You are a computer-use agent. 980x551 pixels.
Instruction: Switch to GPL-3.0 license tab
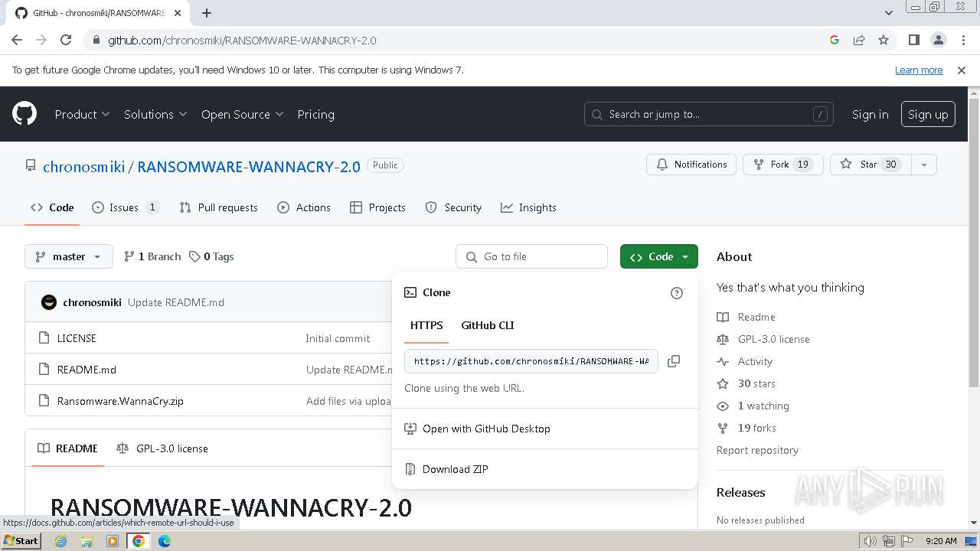(x=162, y=448)
